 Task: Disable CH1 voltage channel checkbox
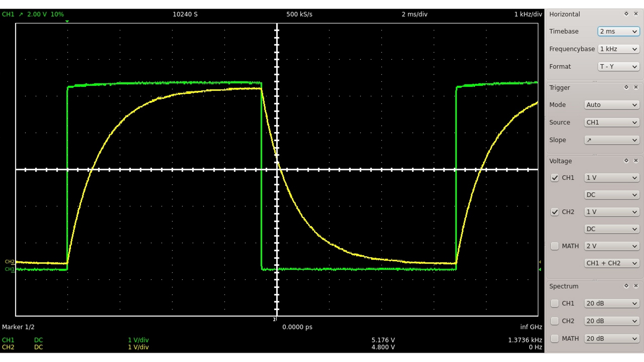point(554,178)
